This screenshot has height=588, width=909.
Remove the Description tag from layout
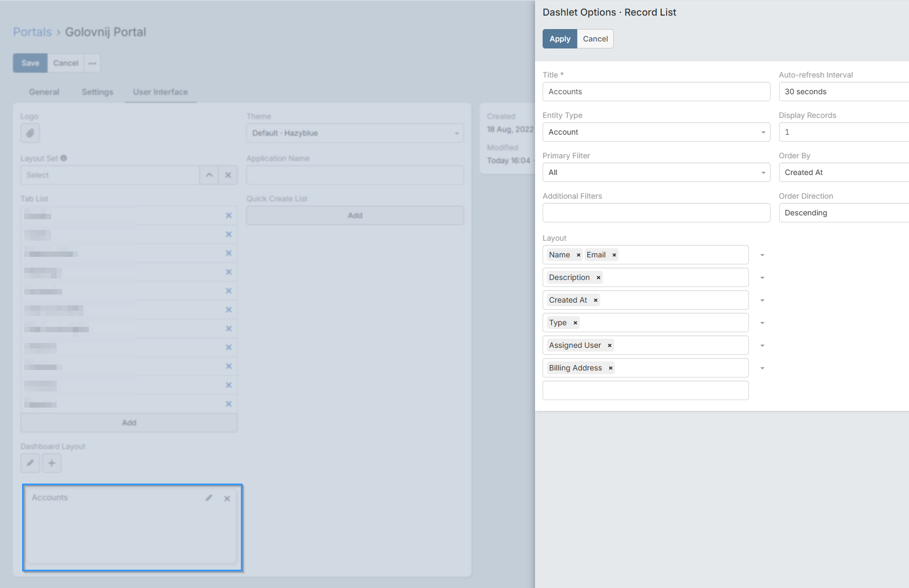point(598,278)
